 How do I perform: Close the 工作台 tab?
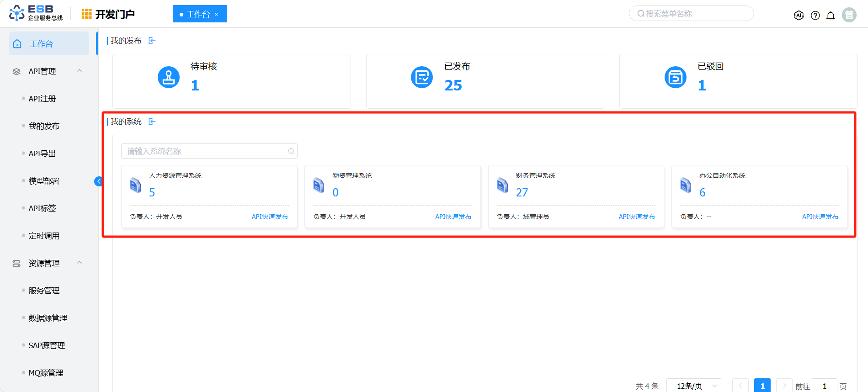coord(217,15)
